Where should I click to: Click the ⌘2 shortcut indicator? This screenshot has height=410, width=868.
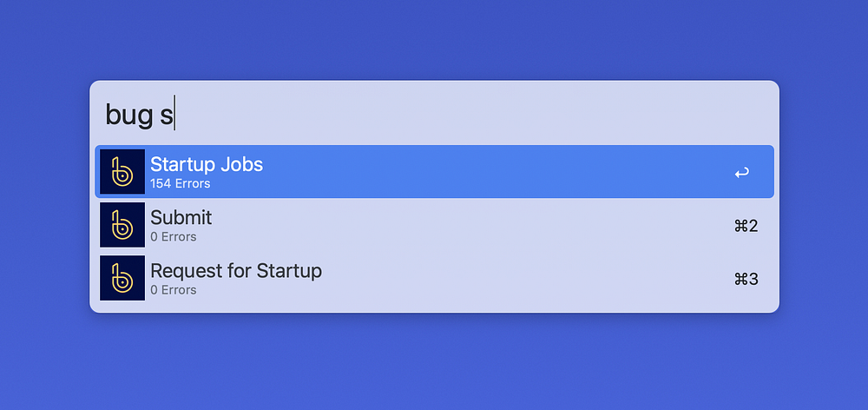pos(746,226)
